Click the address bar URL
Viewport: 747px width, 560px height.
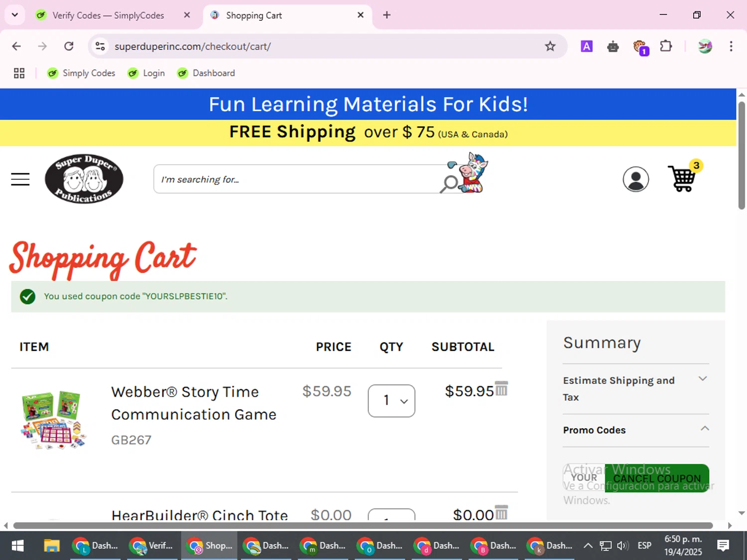coord(193,46)
